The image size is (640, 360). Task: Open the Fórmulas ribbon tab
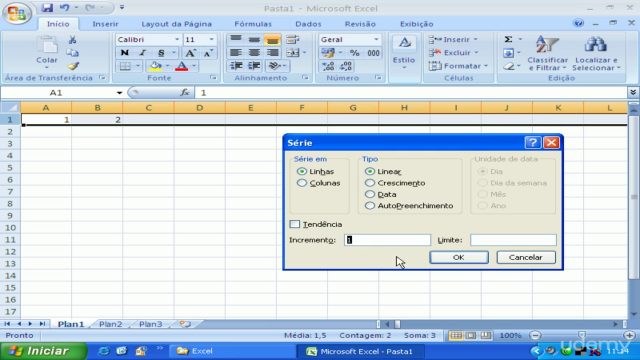pos(253,24)
